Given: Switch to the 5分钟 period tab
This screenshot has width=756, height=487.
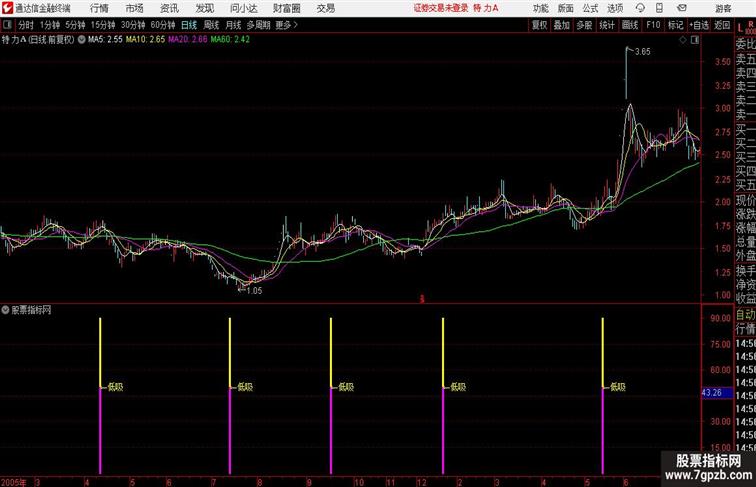Looking at the screenshot, I should 75,25.
